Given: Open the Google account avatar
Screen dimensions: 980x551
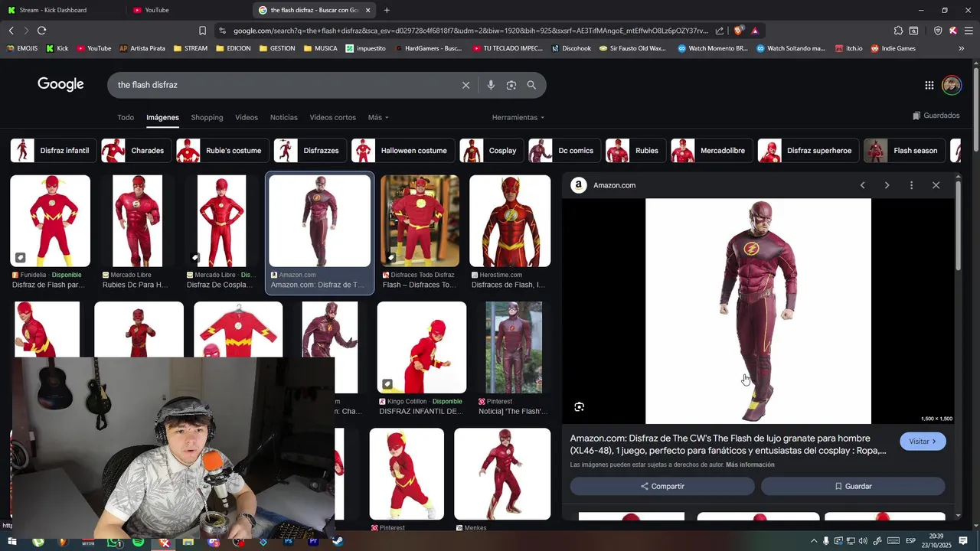Looking at the screenshot, I should click(952, 85).
